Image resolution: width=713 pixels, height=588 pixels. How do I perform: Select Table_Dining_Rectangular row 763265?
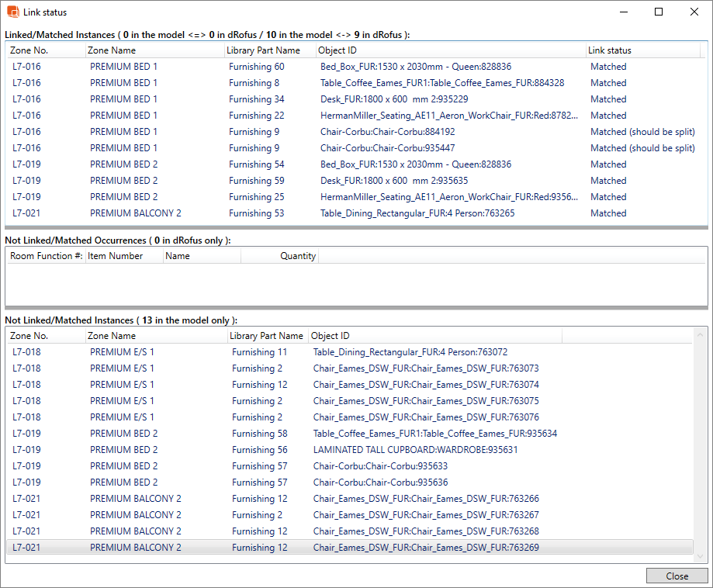[x=417, y=213]
